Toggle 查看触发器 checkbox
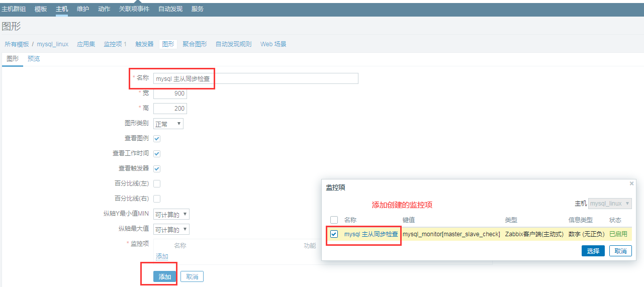The image size is (644, 287). pyautogui.click(x=157, y=169)
